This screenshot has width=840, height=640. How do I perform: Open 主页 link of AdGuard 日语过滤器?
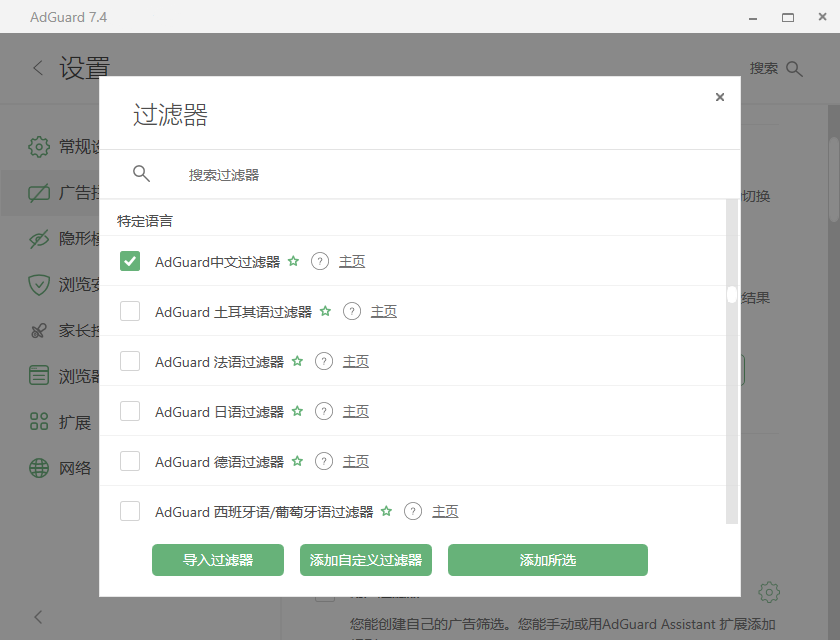pos(356,411)
